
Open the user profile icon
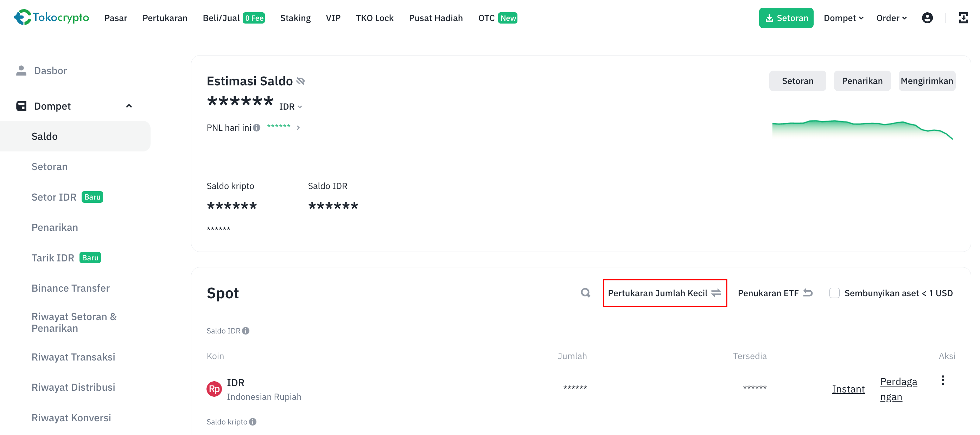(927, 18)
